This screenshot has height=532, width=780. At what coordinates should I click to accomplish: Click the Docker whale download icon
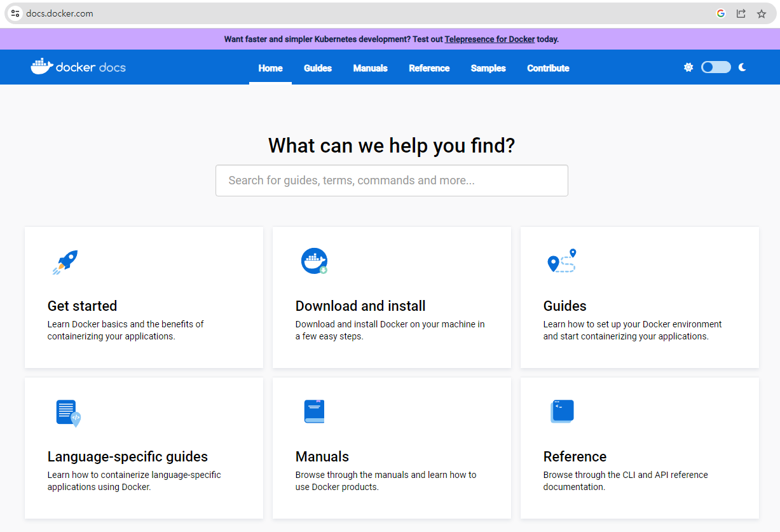pyautogui.click(x=314, y=261)
